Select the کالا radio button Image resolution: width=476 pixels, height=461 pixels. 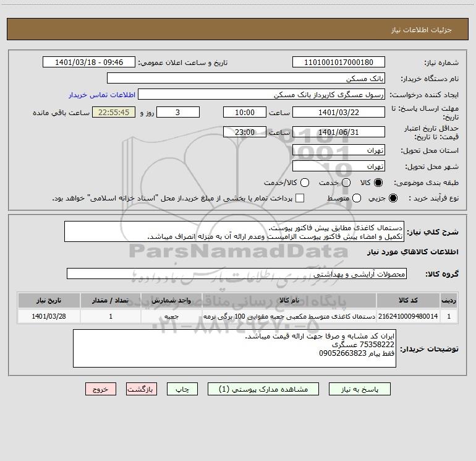click(x=378, y=183)
